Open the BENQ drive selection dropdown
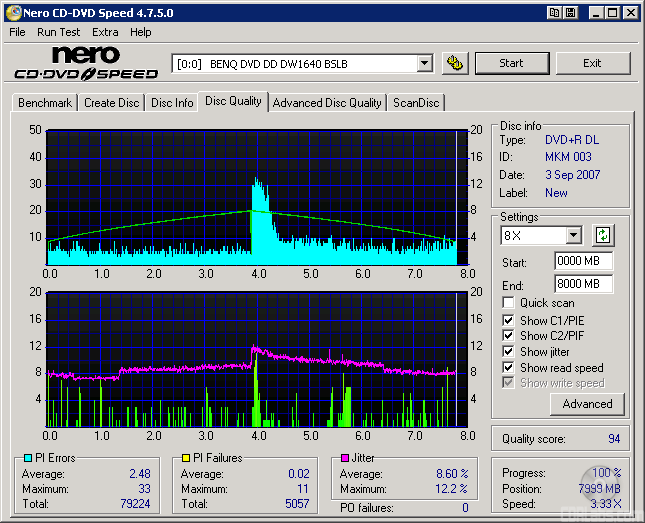 coord(424,64)
